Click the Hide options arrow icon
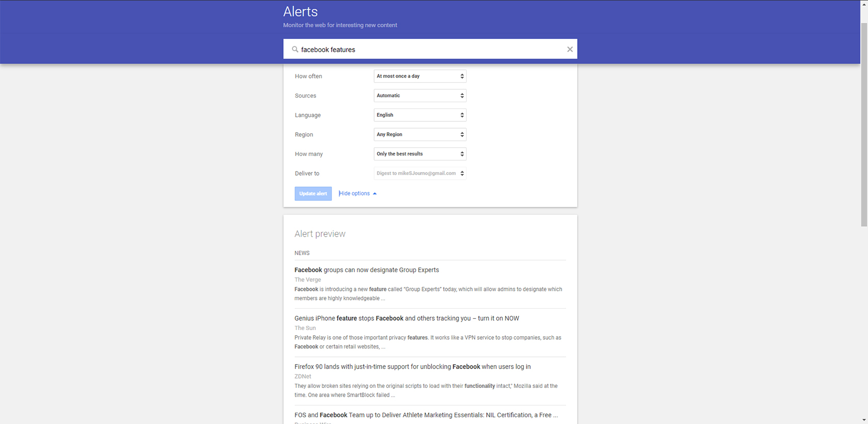868x424 pixels. 375,194
